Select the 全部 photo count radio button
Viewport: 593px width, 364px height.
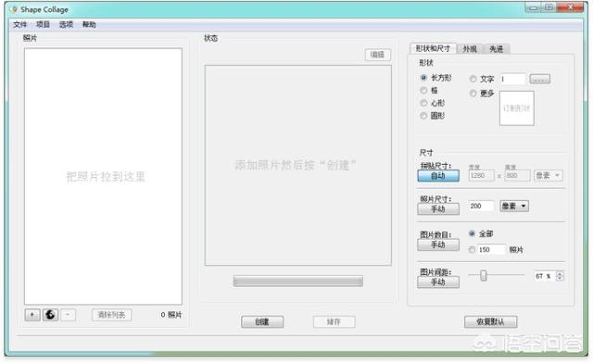coord(472,233)
